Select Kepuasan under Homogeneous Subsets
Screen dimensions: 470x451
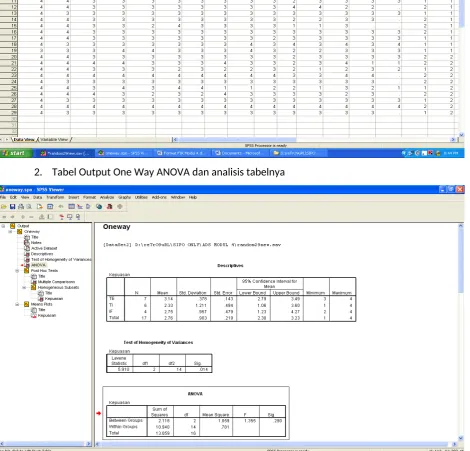click(54, 299)
